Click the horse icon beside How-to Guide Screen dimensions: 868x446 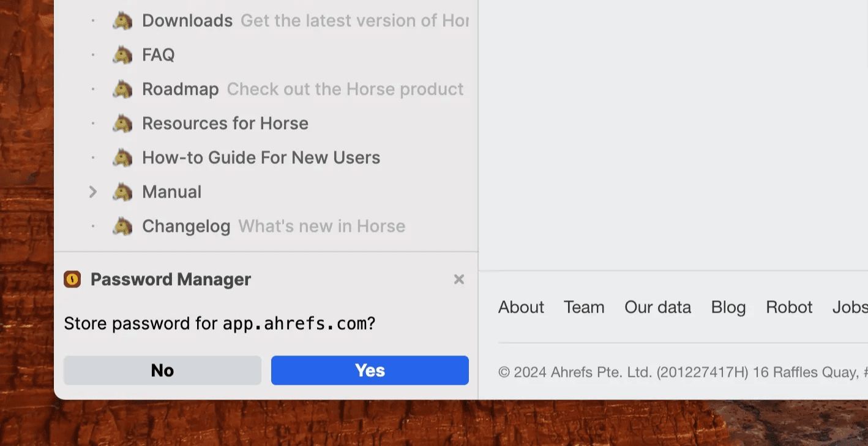(123, 157)
